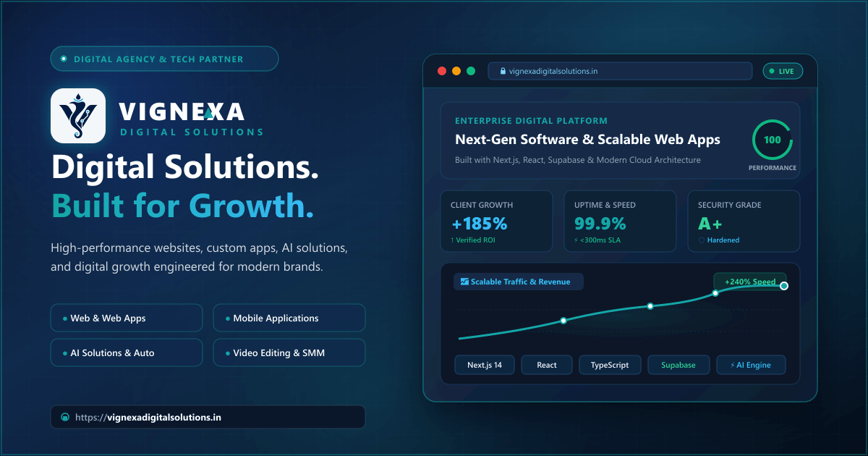868x456 pixels.
Task: Click the Next-Gen Software & Scalable Web Apps heading
Action: click(x=587, y=139)
